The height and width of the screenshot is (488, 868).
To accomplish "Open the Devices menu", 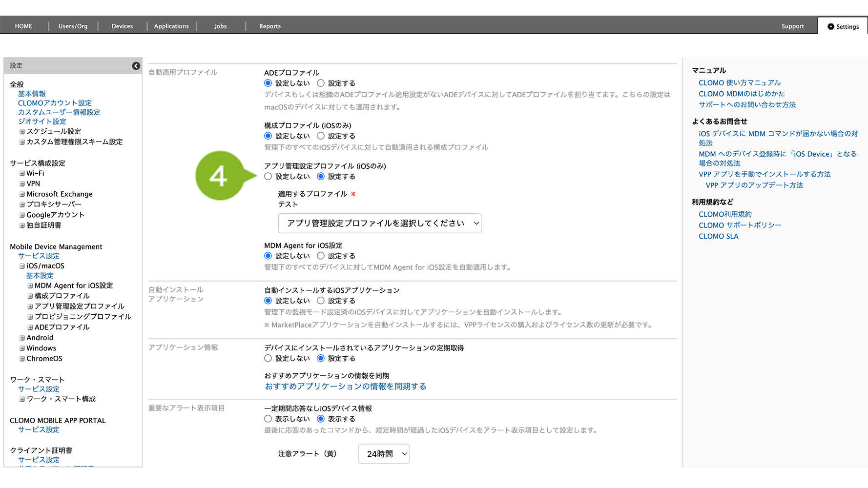I will coord(122,26).
